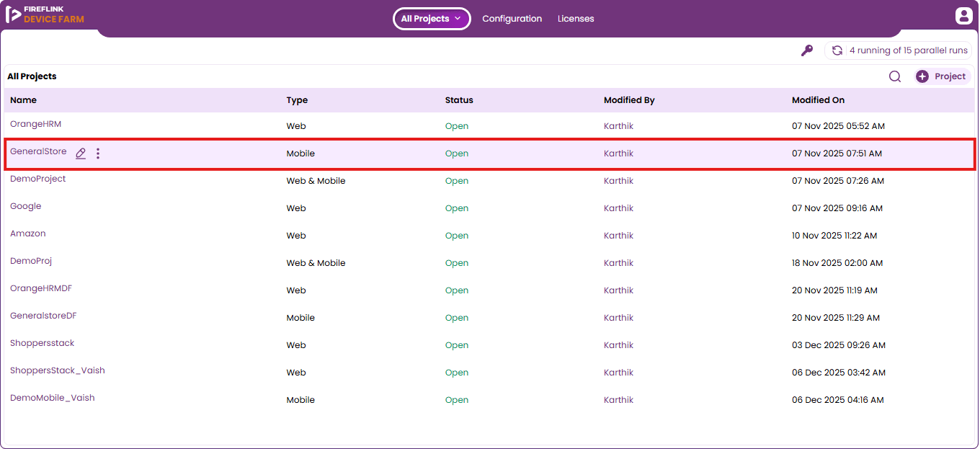Click the 03 Dec 2025 09:26 AM date
980x449 pixels.
[x=838, y=345]
